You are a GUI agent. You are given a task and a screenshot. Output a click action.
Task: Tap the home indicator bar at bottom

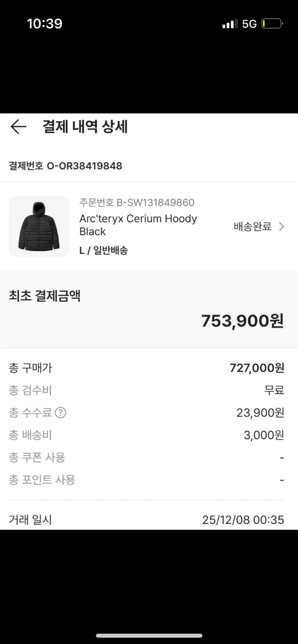click(149, 635)
